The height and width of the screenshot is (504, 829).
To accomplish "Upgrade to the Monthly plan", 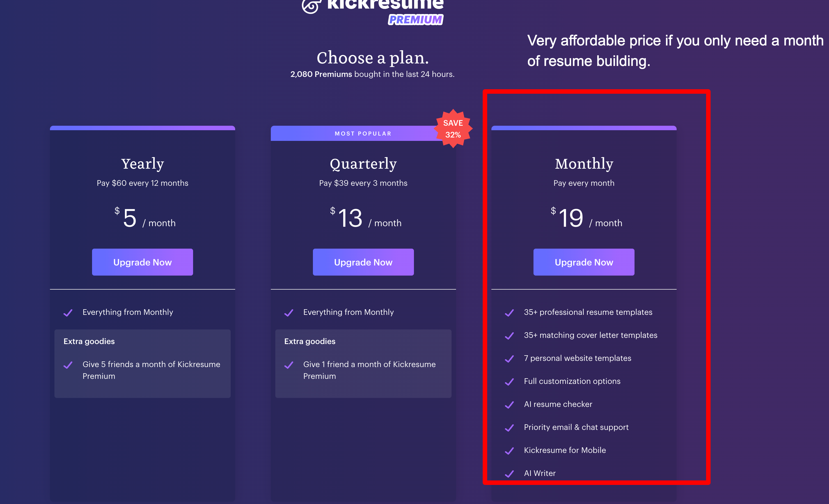I will pyautogui.click(x=584, y=262).
